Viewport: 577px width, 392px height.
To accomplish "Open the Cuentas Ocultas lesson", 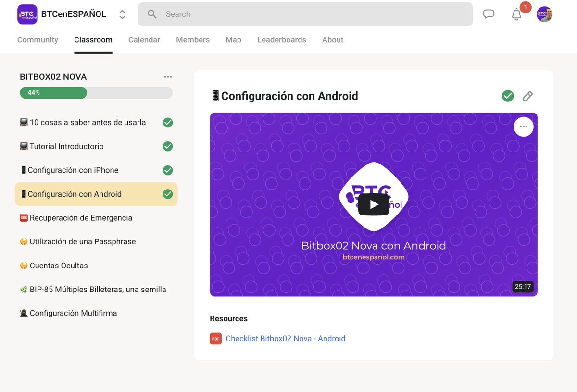I will click(96, 266).
